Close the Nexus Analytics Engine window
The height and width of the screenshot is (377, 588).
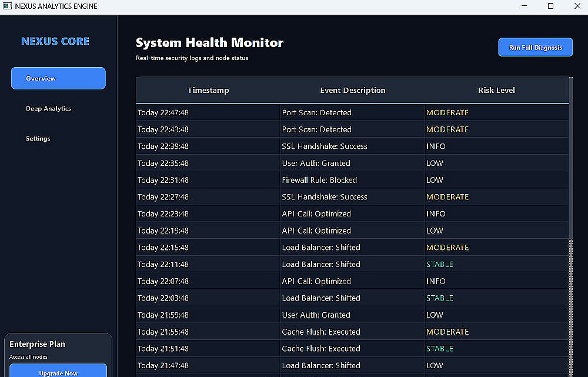coord(577,6)
